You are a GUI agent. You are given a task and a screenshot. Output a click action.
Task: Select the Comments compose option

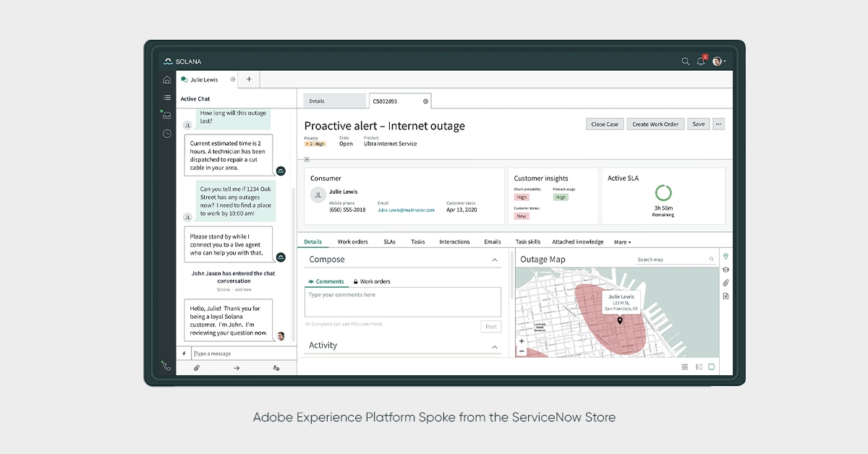point(326,281)
